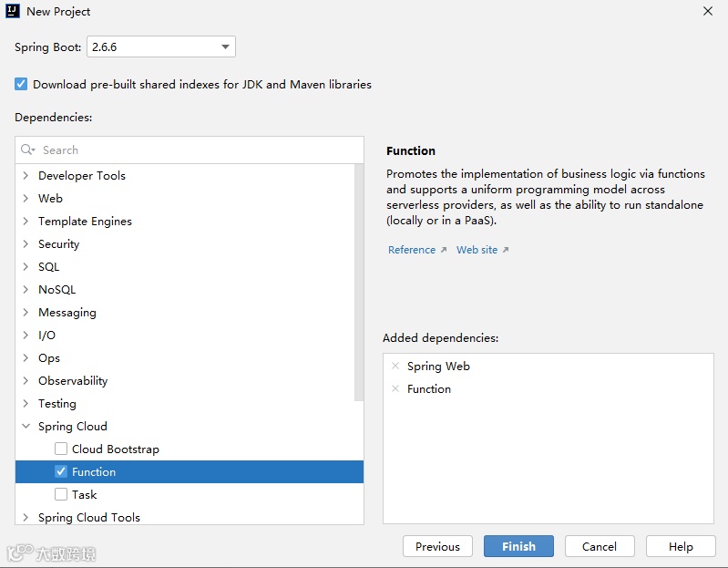Uncheck the Function dependency checkbox
This screenshot has height=568, width=728.
pos(61,471)
